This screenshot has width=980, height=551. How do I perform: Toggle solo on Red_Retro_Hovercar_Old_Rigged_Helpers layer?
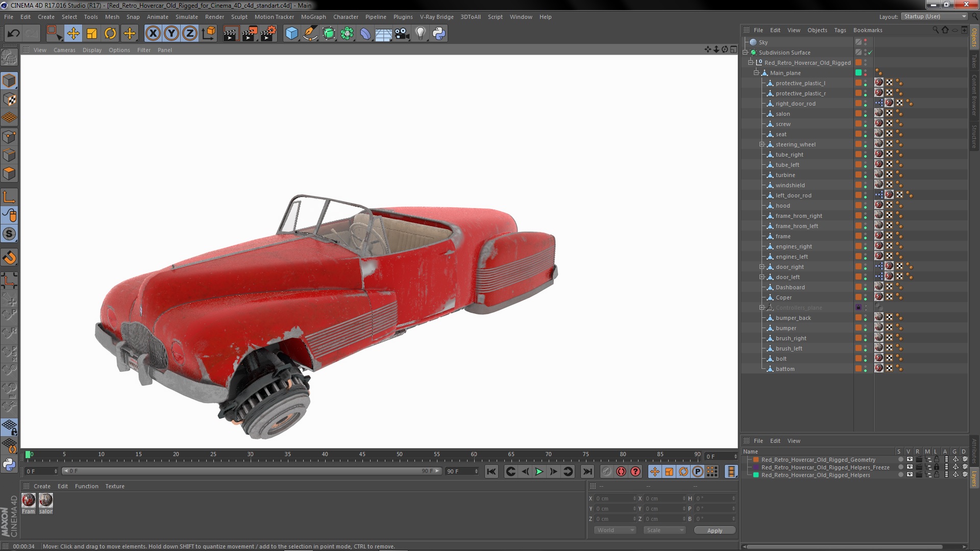[x=901, y=475]
